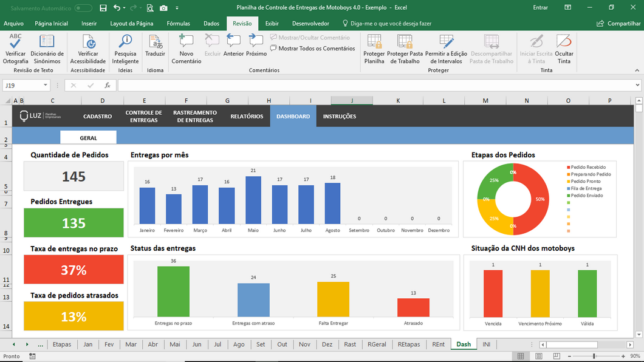The width and height of the screenshot is (644, 362).
Task: Expand the formula bar
Action: (637, 86)
